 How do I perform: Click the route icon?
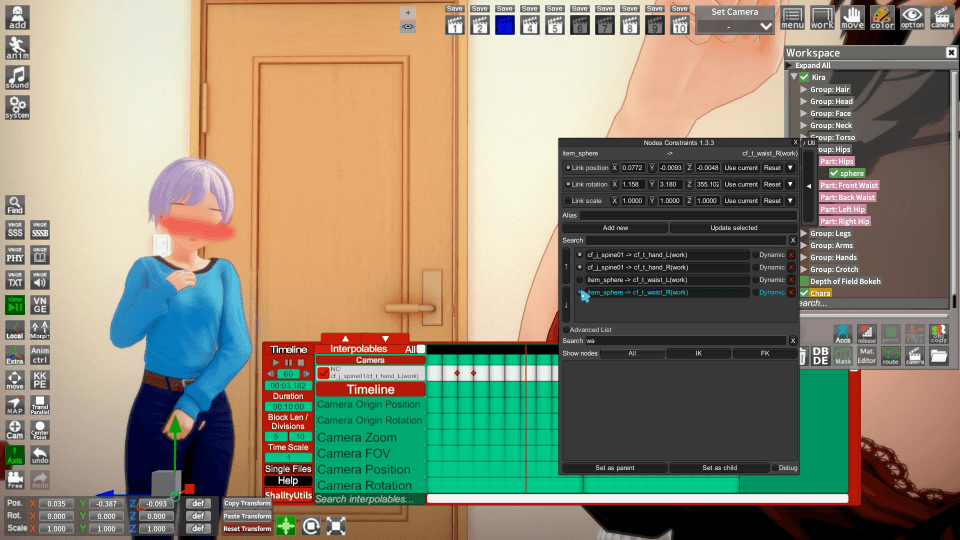pyautogui.click(x=891, y=356)
